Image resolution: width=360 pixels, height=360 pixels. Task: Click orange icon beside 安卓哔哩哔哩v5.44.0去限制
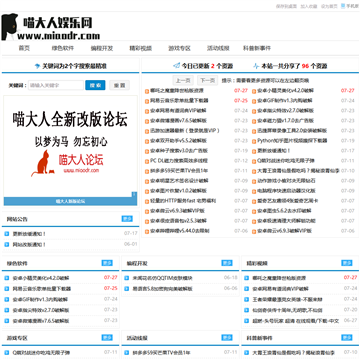click(x=147, y=231)
